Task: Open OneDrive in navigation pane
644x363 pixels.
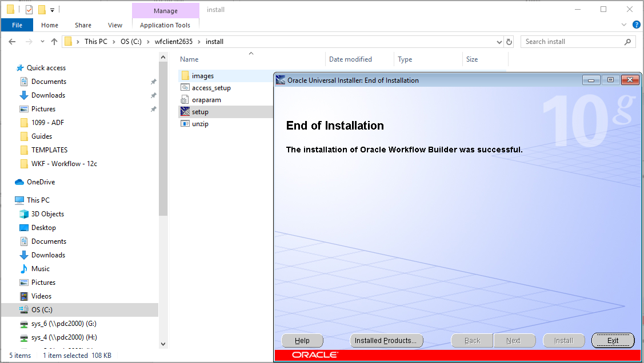Action: click(x=41, y=182)
